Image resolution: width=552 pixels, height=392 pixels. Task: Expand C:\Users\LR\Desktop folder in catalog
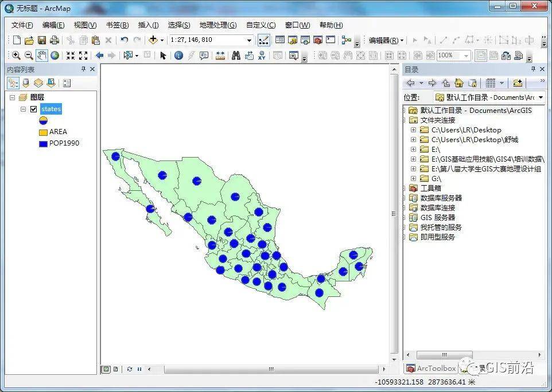(413, 130)
